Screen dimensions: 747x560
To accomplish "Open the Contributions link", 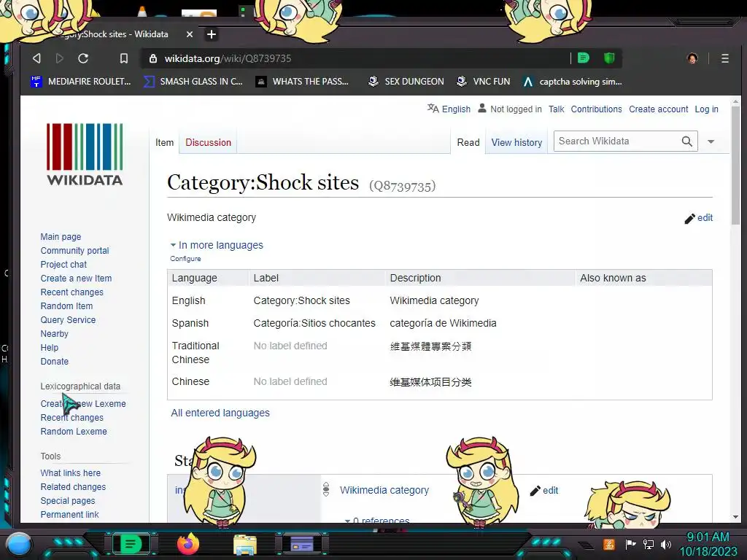I will pos(596,109).
